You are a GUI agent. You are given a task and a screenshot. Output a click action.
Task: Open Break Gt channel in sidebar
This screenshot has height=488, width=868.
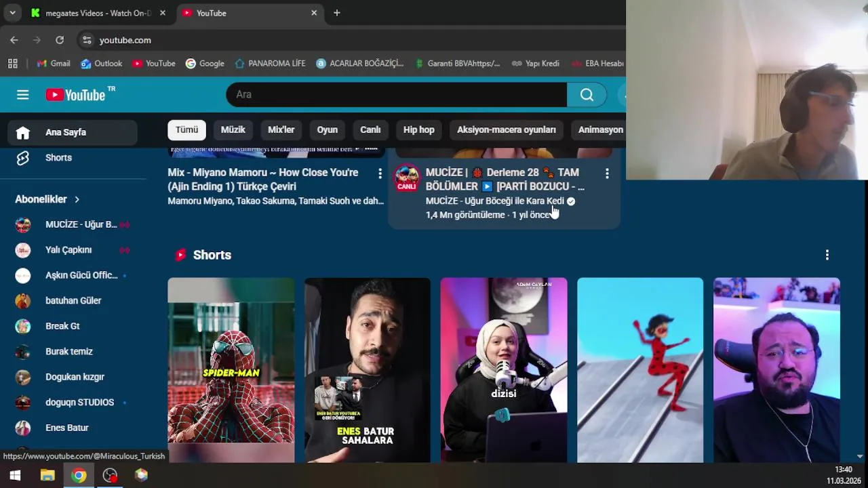click(73, 326)
